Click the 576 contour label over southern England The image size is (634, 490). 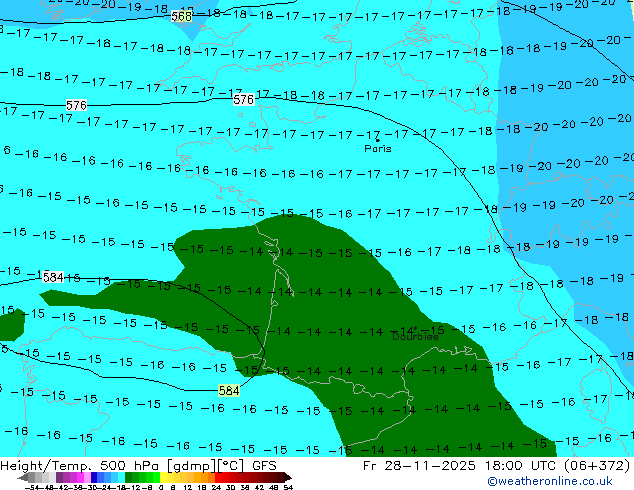[243, 99]
